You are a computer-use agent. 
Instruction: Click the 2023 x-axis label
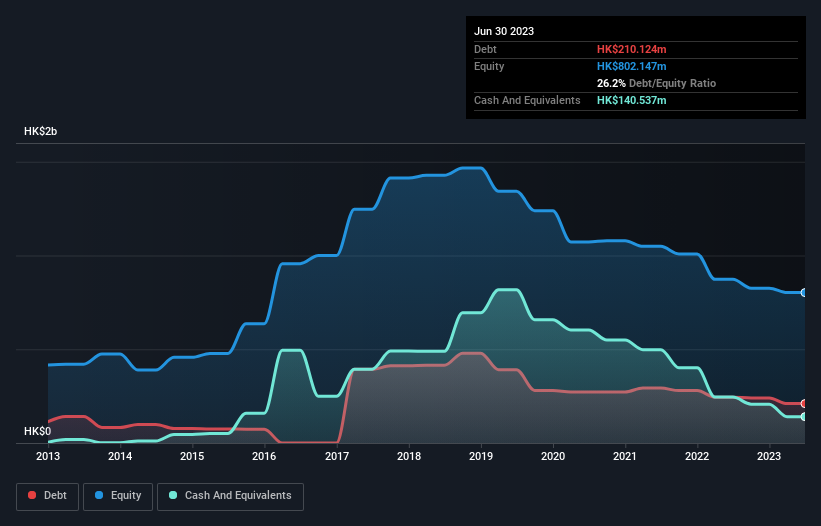[x=769, y=456]
